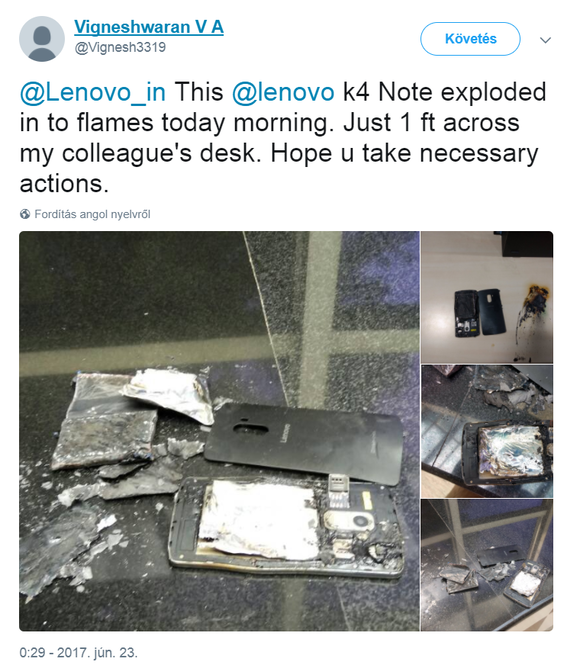View the middle thumbnail of melted battery closeup
This screenshot has width=580, height=665.
487,431
